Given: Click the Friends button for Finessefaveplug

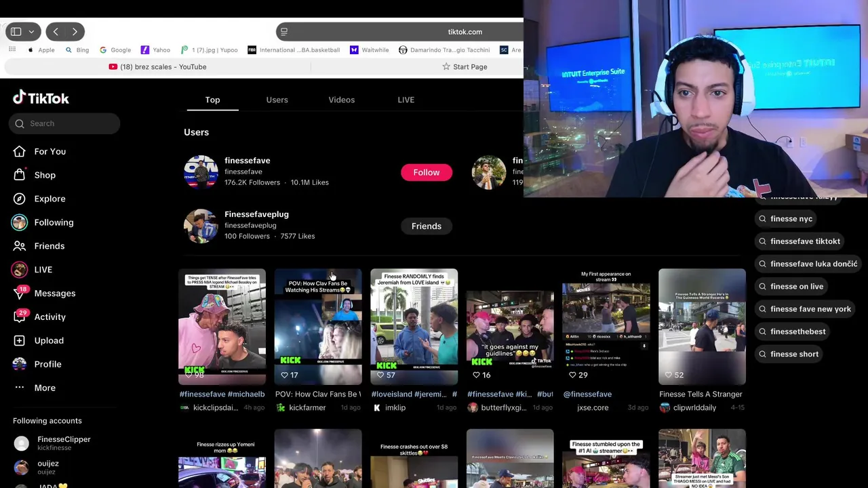Looking at the screenshot, I should click(x=427, y=226).
